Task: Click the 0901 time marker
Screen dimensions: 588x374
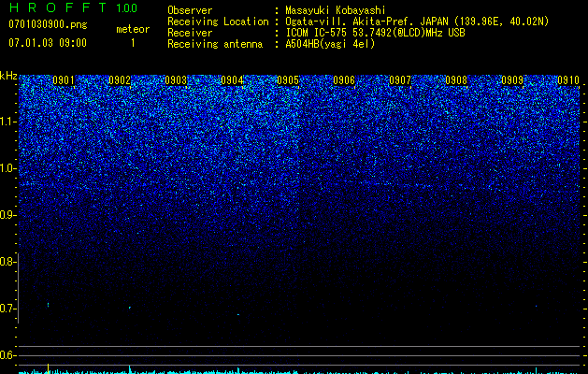Action: click(64, 80)
